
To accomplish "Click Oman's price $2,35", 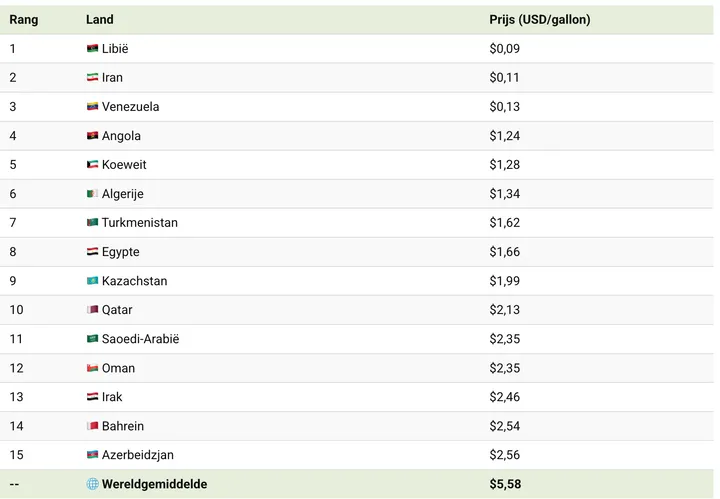I will click(504, 368).
